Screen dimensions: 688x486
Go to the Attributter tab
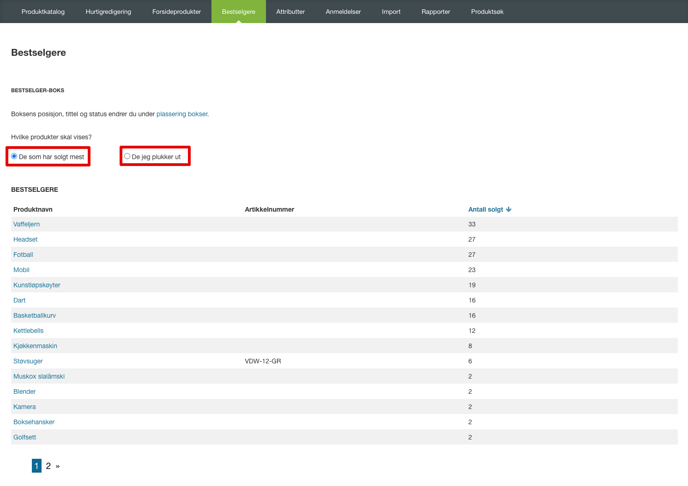[290, 11]
